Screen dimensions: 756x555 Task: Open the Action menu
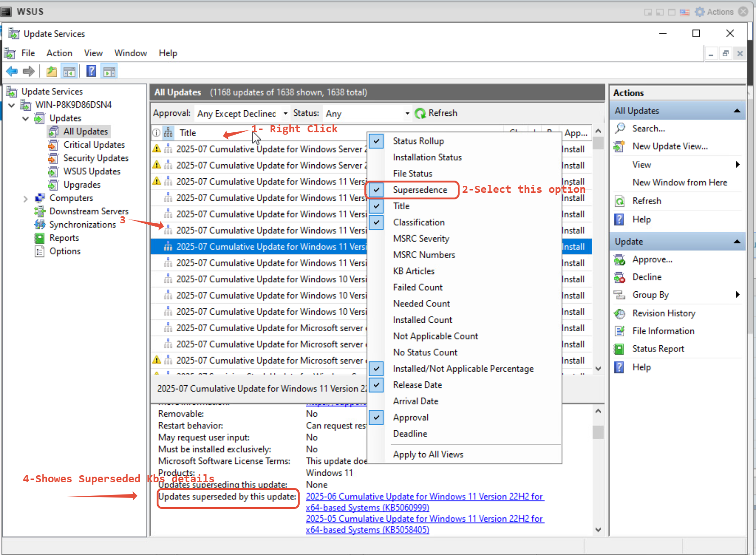tap(59, 53)
